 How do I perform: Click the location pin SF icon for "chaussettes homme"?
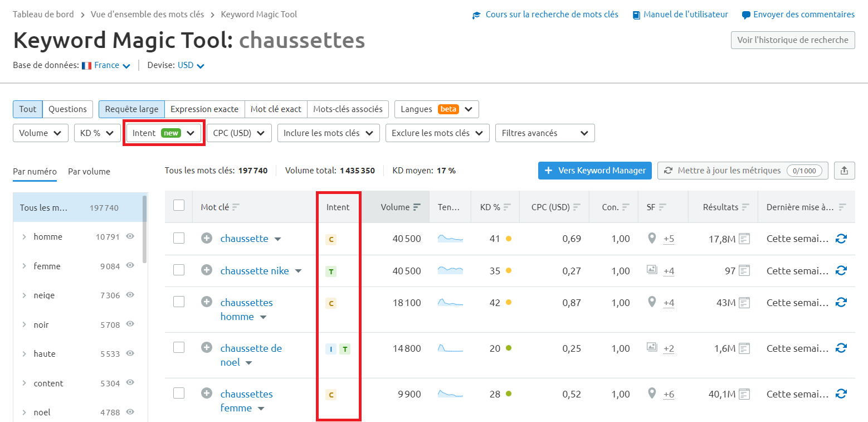(652, 302)
